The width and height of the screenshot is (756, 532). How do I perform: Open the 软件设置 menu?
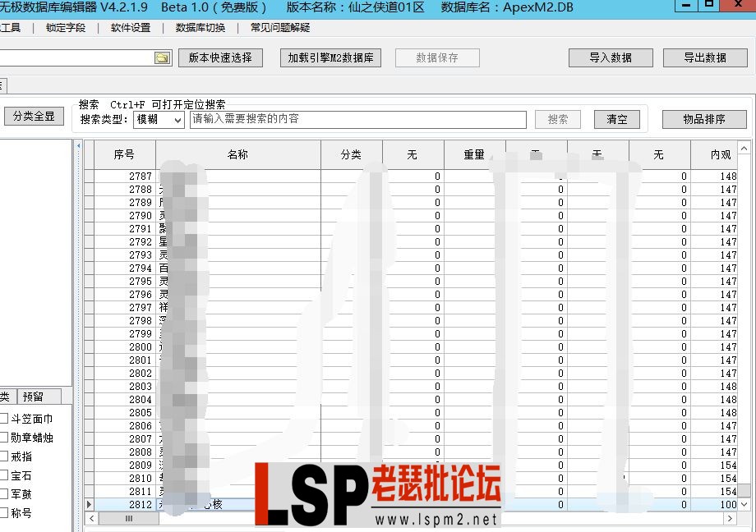coord(131,28)
